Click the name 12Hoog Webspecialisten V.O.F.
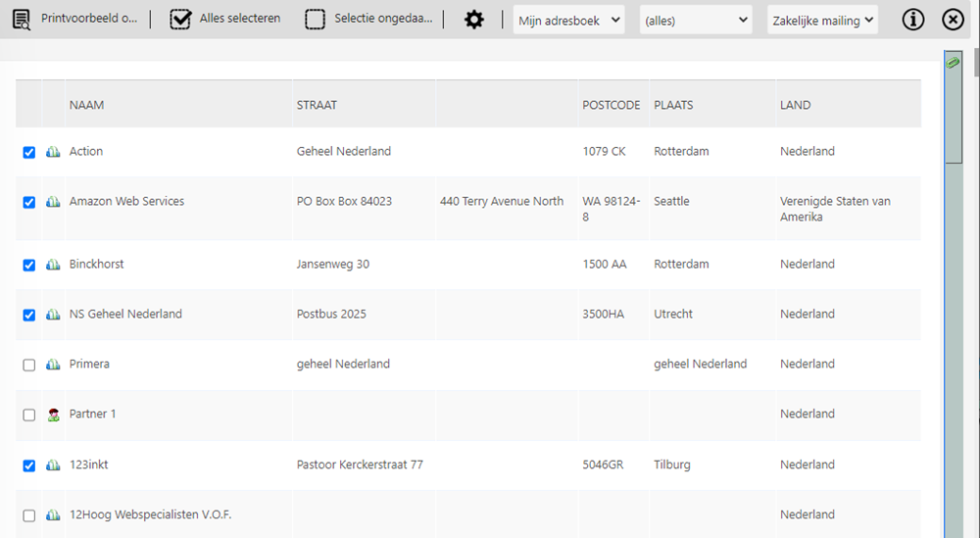Screen dimensions: 980x538 (150, 514)
